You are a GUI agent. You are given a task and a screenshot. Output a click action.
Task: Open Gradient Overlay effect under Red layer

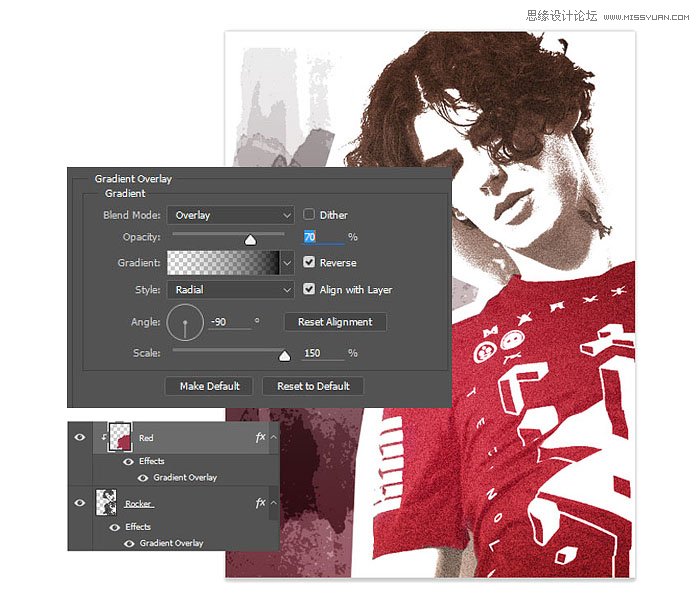[185, 478]
